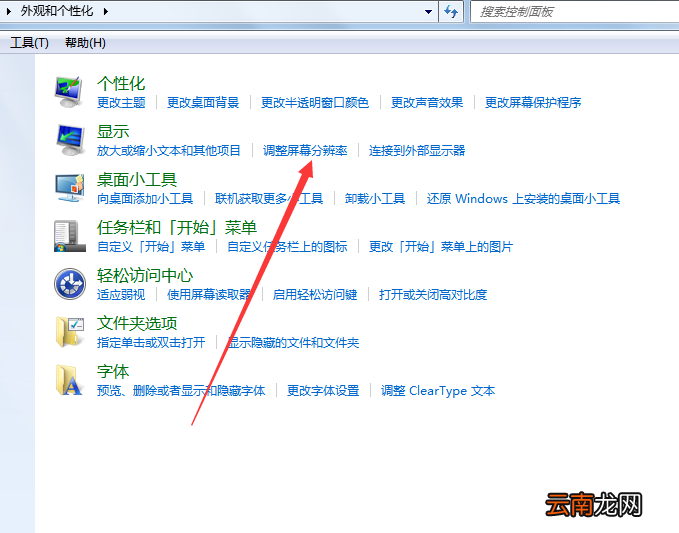Screen dimensions: 679x533
Task: Click 向桌面添加小工具 link
Action: pyautogui.click(x=145, y=199)
